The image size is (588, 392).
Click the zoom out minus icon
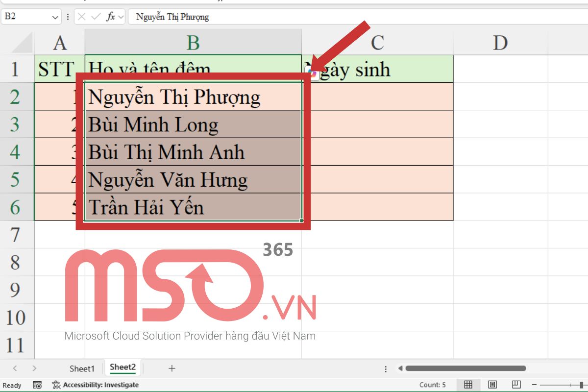pos(535,385)
